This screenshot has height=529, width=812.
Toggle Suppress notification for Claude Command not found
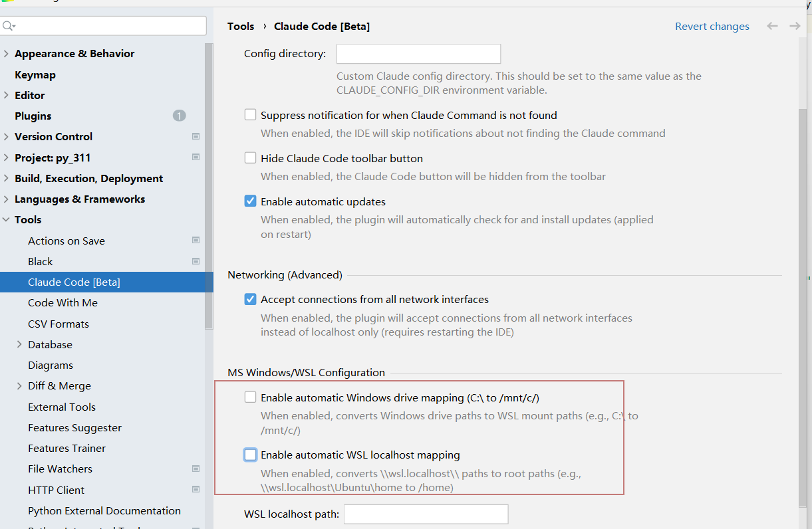tap(250, 115)
